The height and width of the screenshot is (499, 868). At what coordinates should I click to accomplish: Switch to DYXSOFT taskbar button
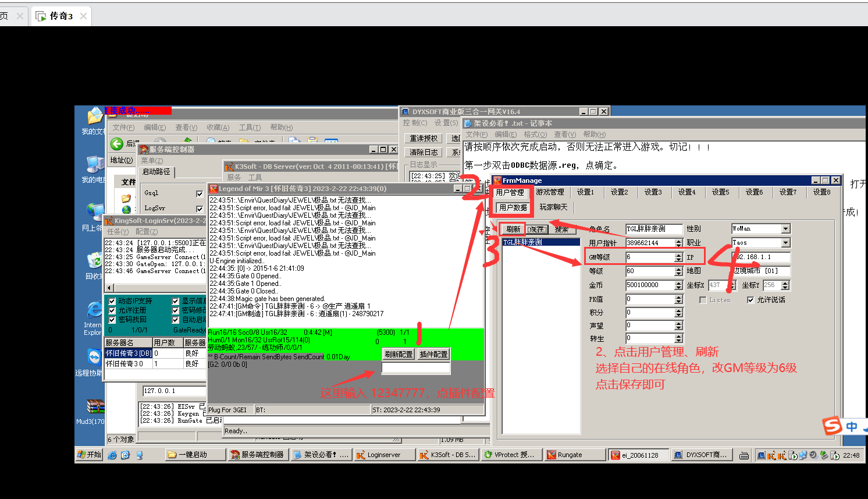(702, 455)
